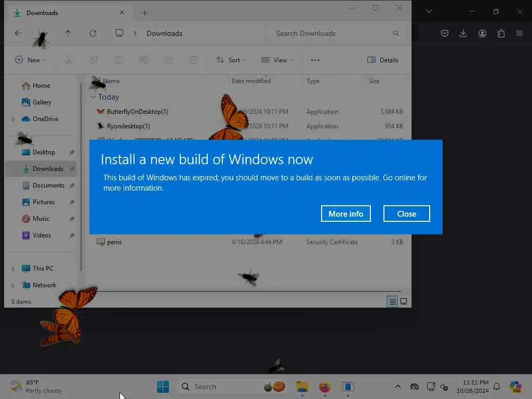The image size is (532, 399).
Task: Toggle the Details pane
Action: coord(383,60)
